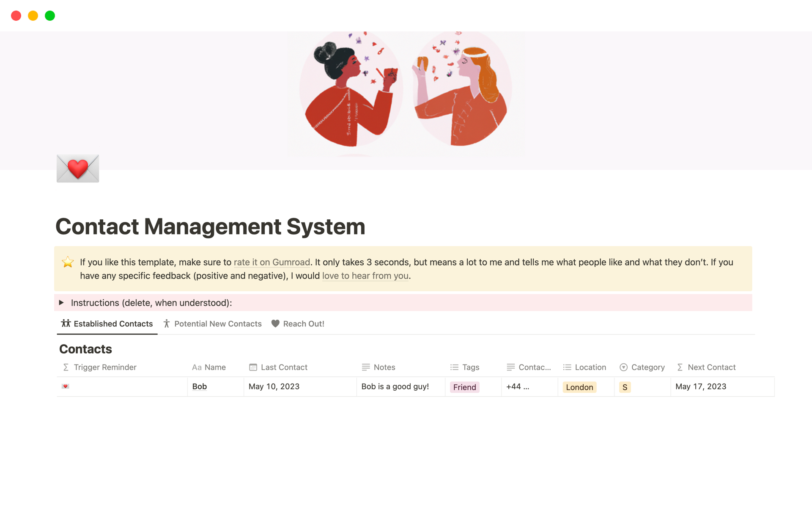This screenshot has width=812, height=508.
Task: Click the May 10, 2023 date cell
Action: tap(274, 387)
